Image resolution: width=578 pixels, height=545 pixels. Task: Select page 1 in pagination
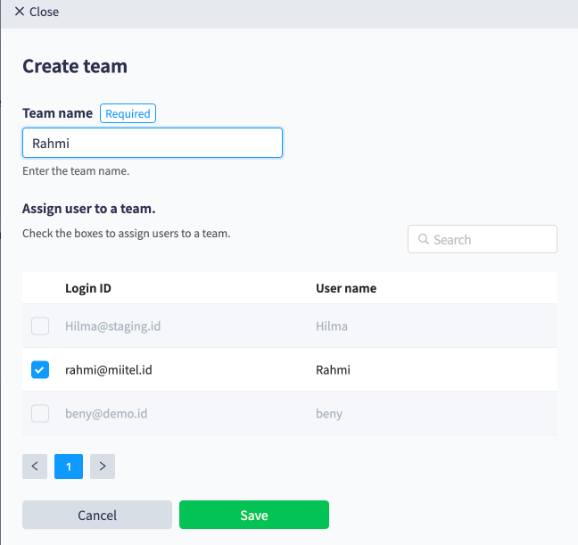(69, 466)
